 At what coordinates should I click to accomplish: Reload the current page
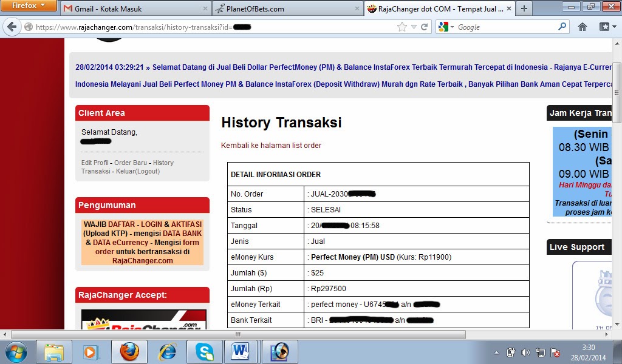pos(424,27)
